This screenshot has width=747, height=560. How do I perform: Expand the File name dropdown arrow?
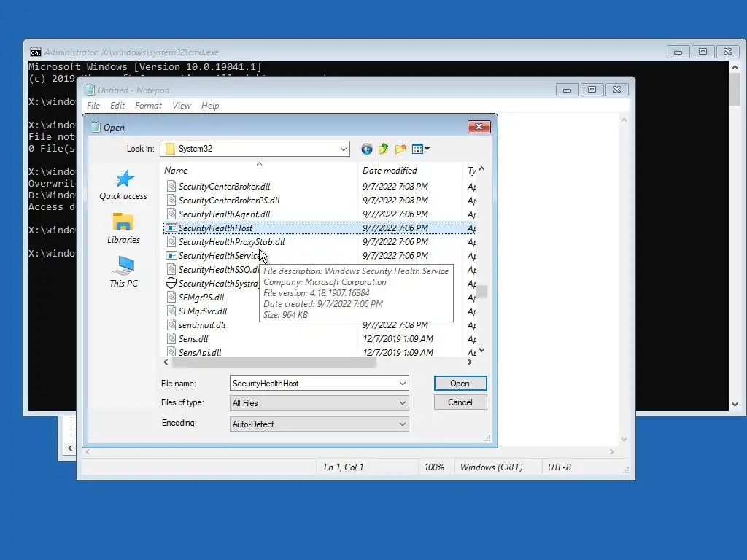[403, 384]
